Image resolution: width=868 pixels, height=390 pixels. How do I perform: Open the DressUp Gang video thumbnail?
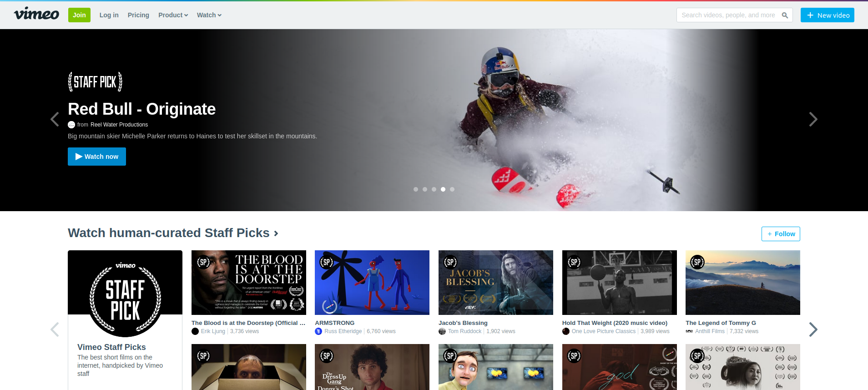[372, 367]
